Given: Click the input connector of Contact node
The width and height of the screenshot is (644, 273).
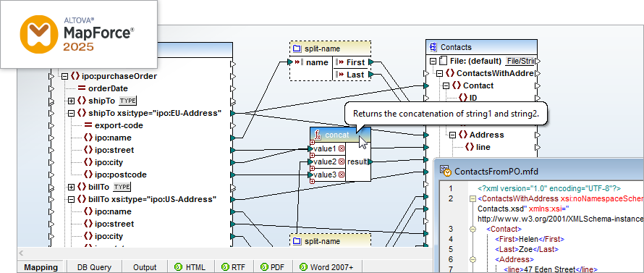Looking at the screenshot, I should coord(426,85).
